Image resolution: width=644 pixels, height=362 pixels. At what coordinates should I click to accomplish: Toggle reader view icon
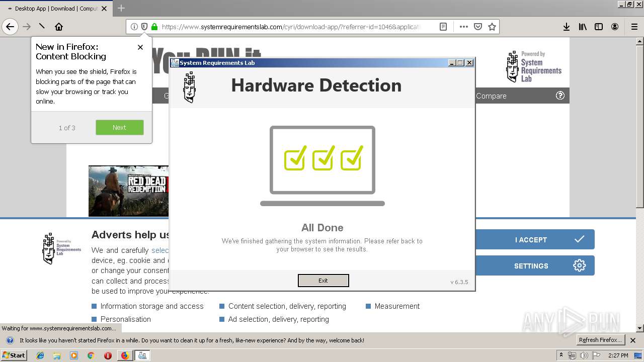coord(443,27)
